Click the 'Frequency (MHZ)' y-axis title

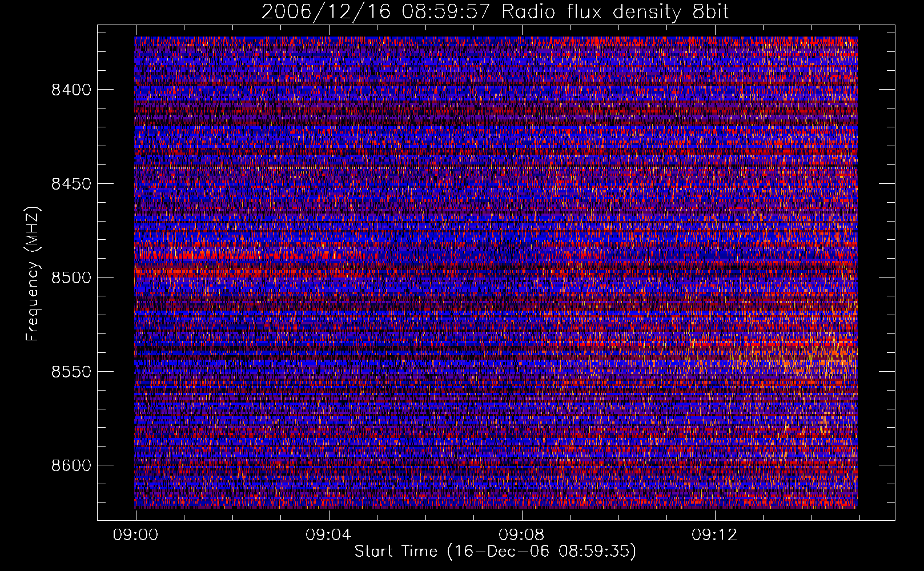tap(33, 274)
